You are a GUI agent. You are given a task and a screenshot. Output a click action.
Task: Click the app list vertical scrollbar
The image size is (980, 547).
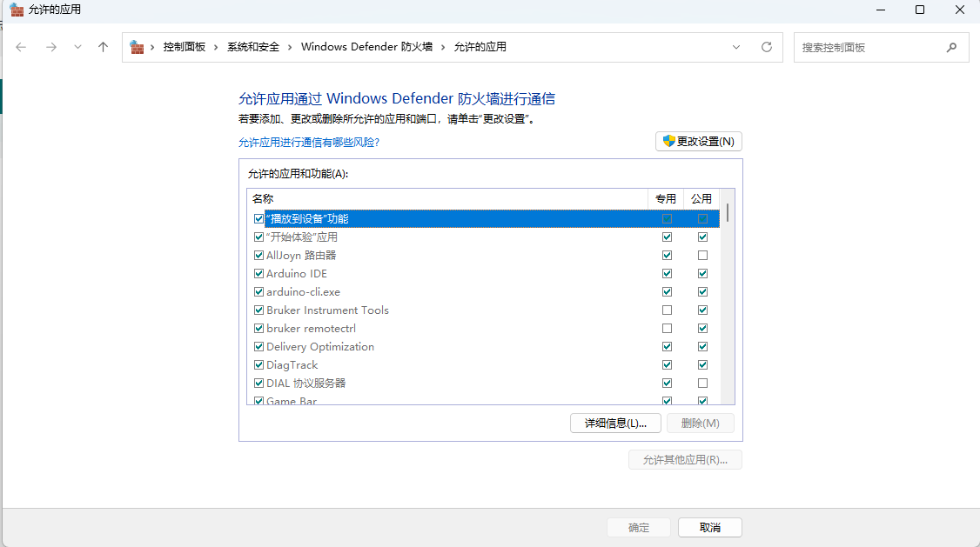coord(728,304)
